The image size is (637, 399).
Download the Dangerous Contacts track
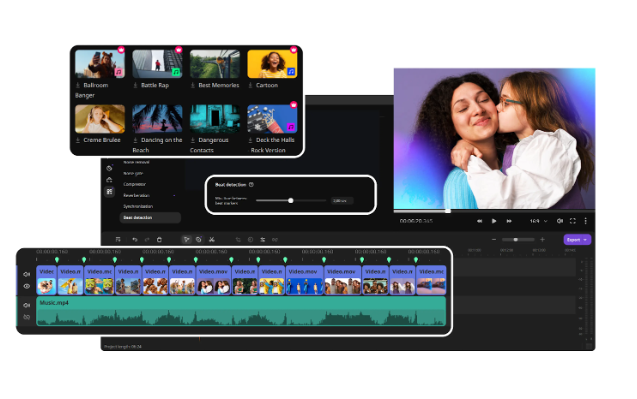point(193,140)
